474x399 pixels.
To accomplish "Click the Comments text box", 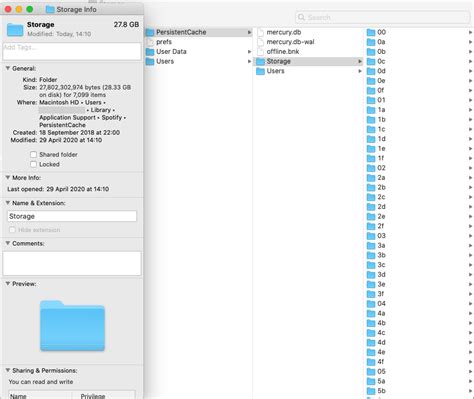I will (x=72, y=263).
